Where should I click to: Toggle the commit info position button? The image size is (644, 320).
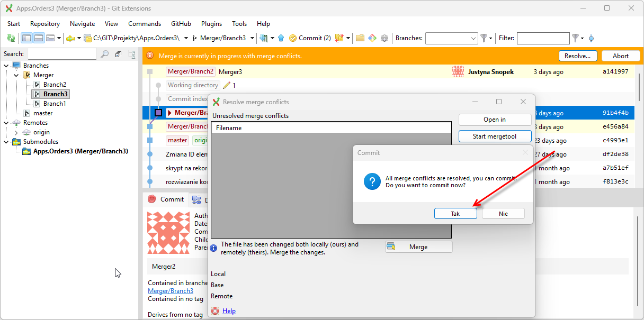point(50,38)
